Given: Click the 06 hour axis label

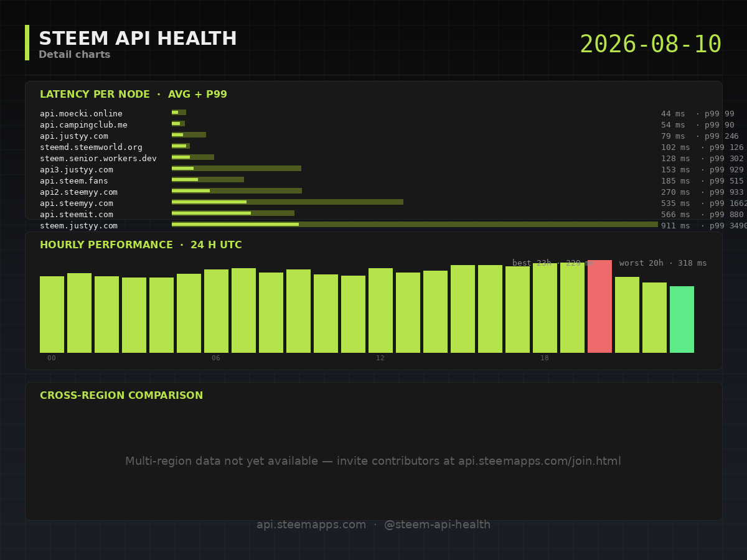Looking at the screenshot, I should 216,358.
